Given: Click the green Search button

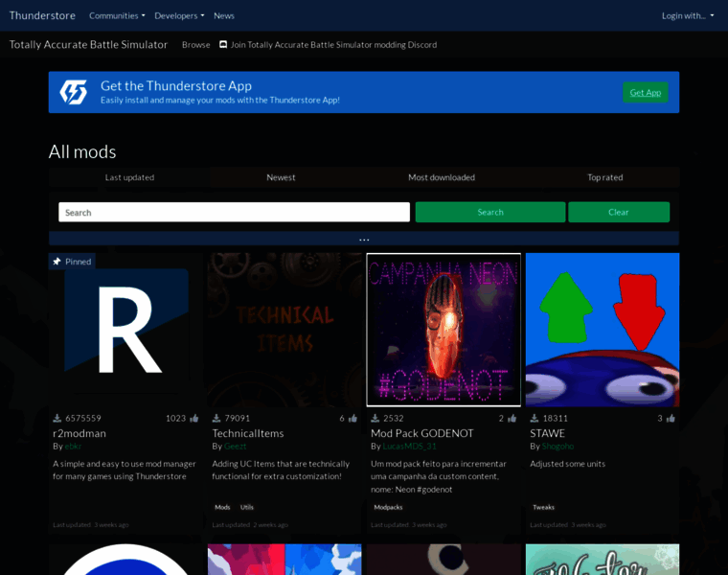Looking at the screenshot, I should tap(490, 212).
